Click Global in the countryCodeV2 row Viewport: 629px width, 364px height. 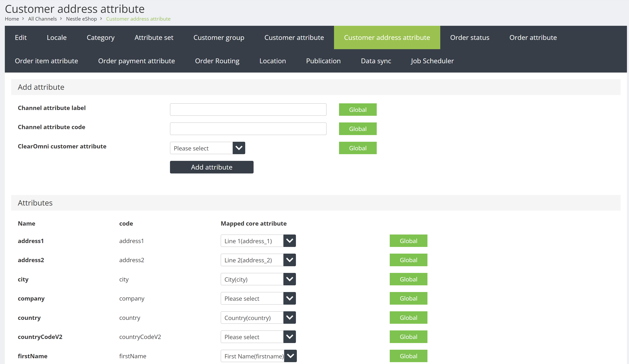pyautogui.click(x=408, y=337)
